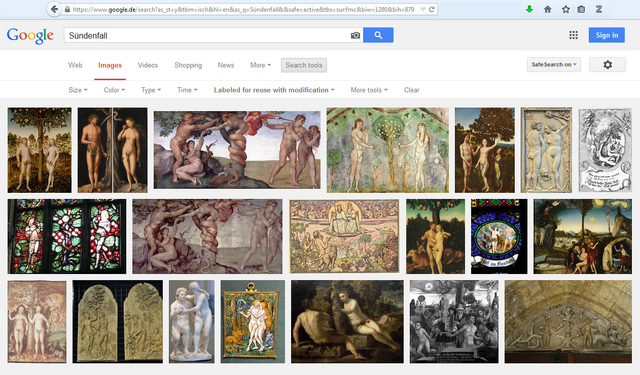Open the stained glass window thumbnail
Screen dimensions: 640x375
coord(67,236)
